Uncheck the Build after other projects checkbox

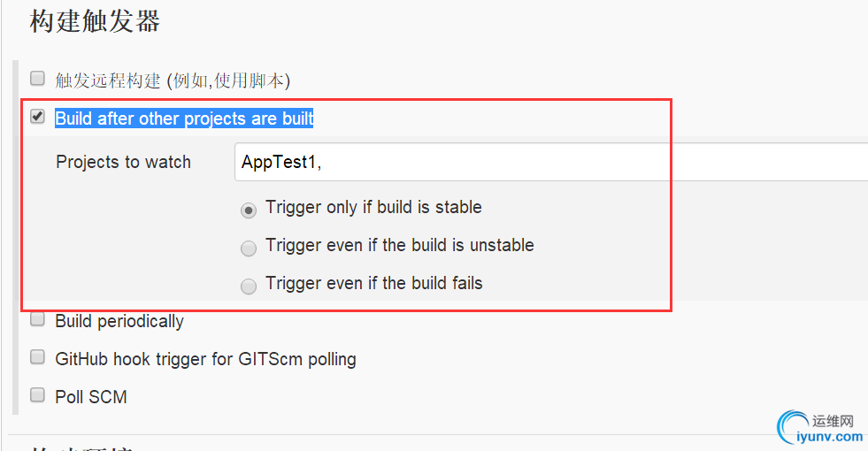pos(37,117)
